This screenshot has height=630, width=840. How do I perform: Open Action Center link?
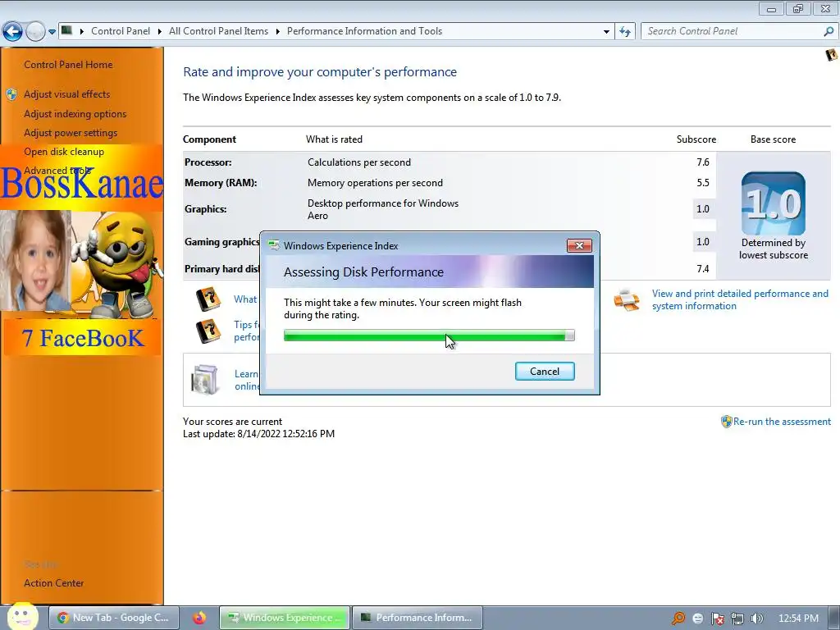[53, 583]
